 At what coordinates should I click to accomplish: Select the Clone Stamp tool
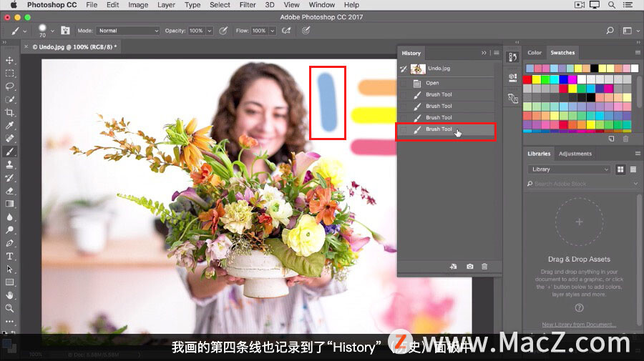[9, 165]
